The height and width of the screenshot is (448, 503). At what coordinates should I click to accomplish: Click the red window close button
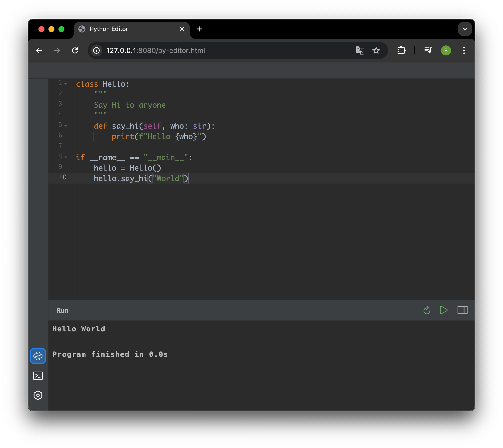(x=41, y=29)
